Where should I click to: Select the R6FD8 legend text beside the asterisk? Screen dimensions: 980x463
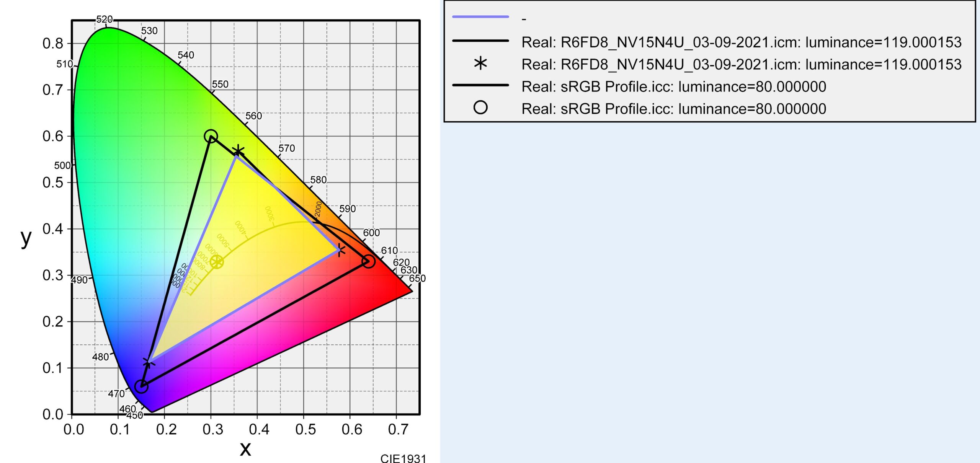click(x=742, y=64)
